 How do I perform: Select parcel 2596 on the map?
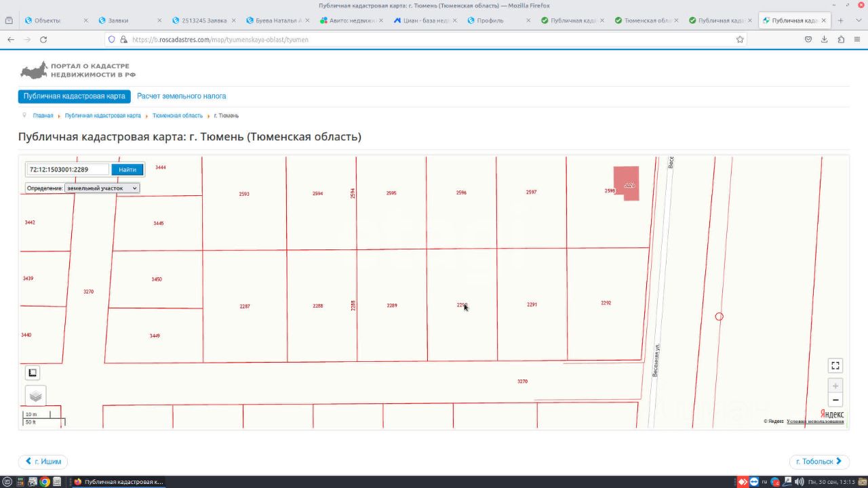(x=461, y=192)
